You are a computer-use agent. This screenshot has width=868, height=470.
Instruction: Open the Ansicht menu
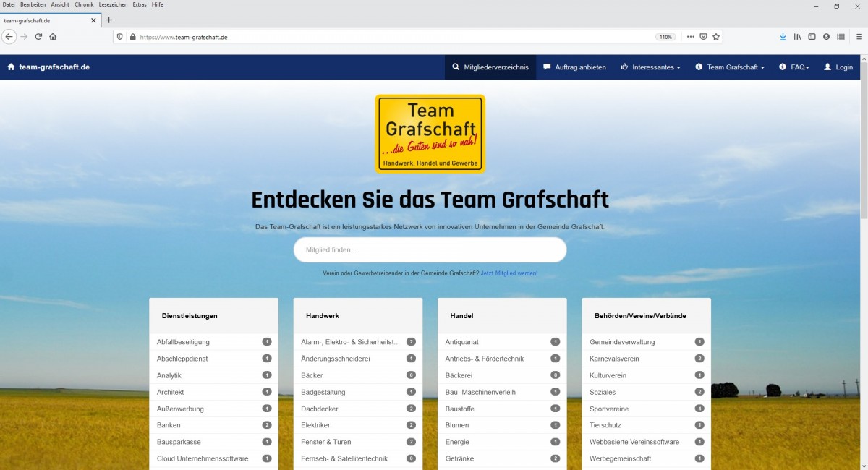coord(60,4)
